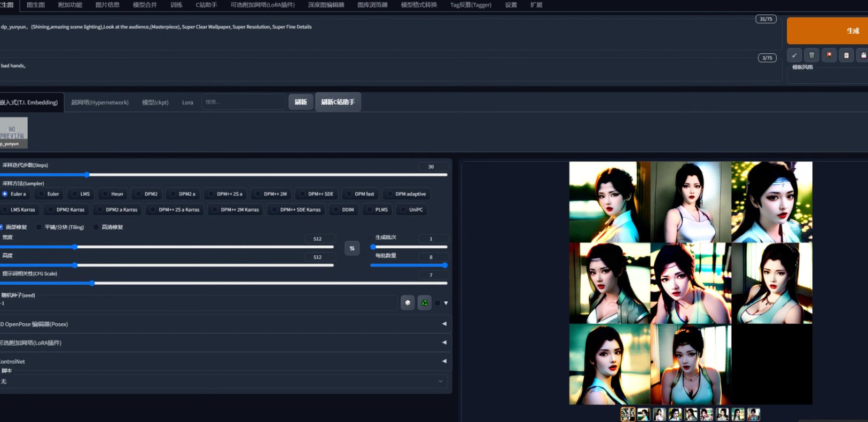This screenshot has height=422, width=868.
Task: Click the 刷新 refresh button
Action: coord(301,102)
